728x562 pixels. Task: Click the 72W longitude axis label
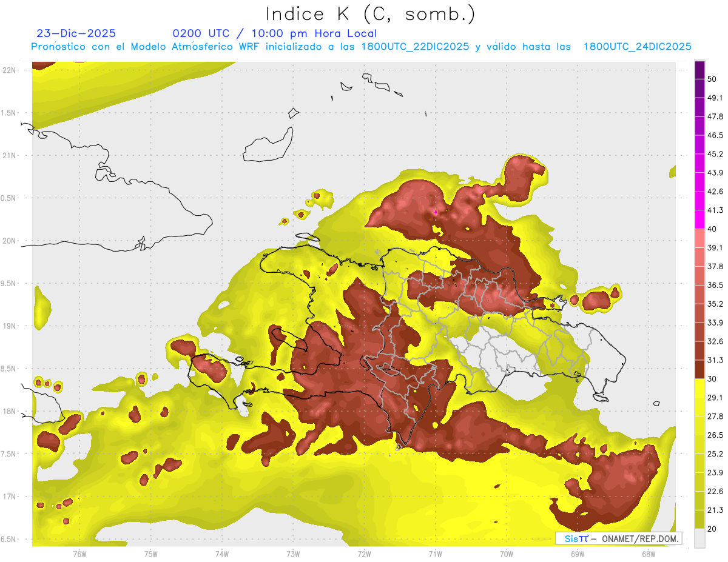click(x=364, y=554)
